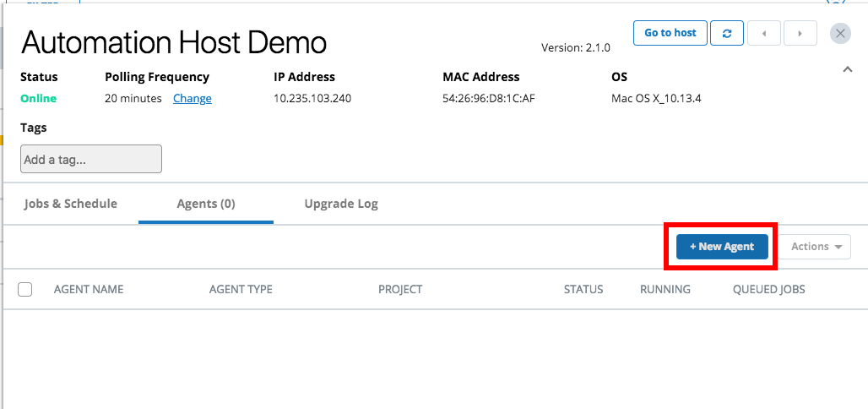Go to the previous host with left arrow

(764, 33)
